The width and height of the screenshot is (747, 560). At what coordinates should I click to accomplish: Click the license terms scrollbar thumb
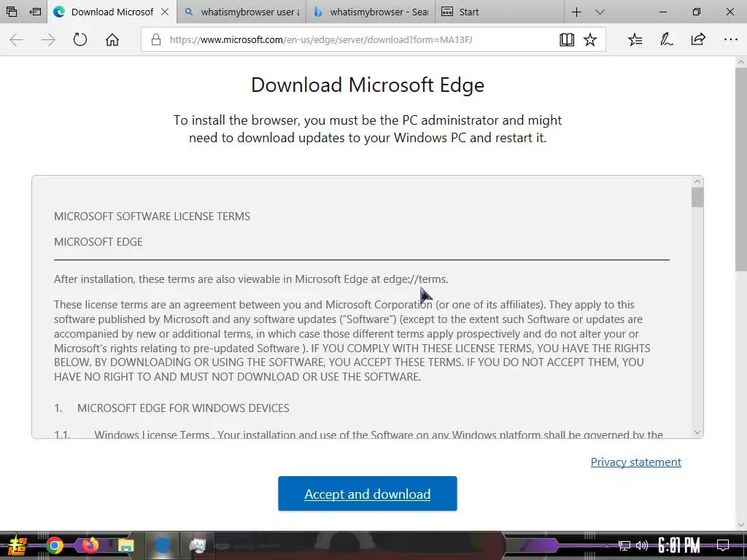tap(697, 197)
